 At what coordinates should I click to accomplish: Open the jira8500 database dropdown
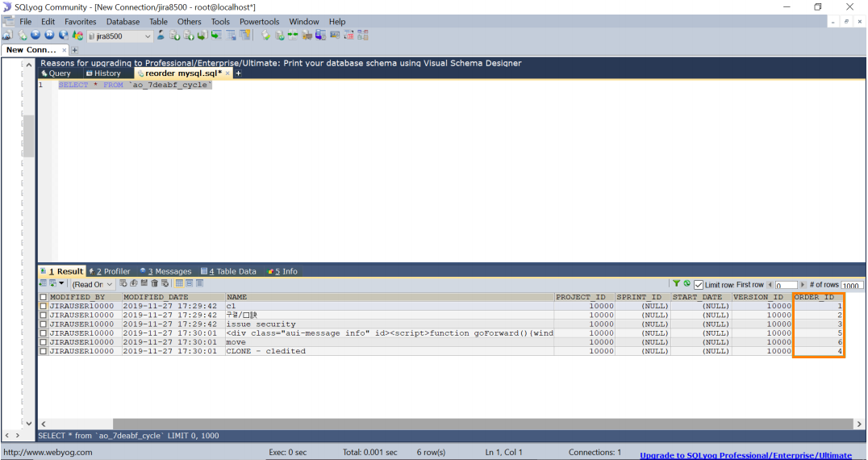119,36
